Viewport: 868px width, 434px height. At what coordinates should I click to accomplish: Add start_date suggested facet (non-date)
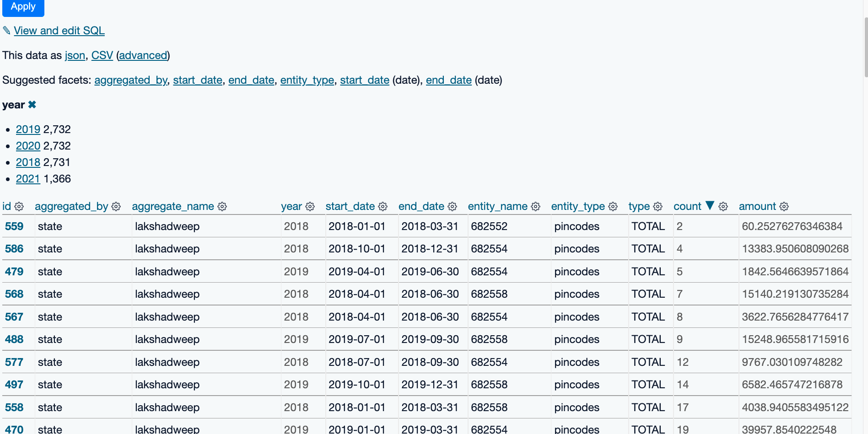coord(198,80)
